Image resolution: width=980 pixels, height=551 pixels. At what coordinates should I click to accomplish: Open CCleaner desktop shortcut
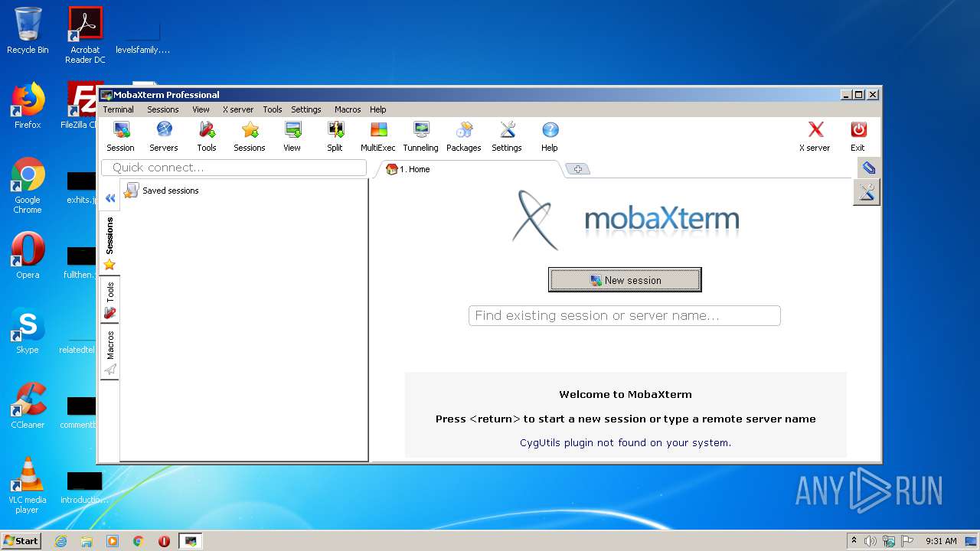coord(28,406)
